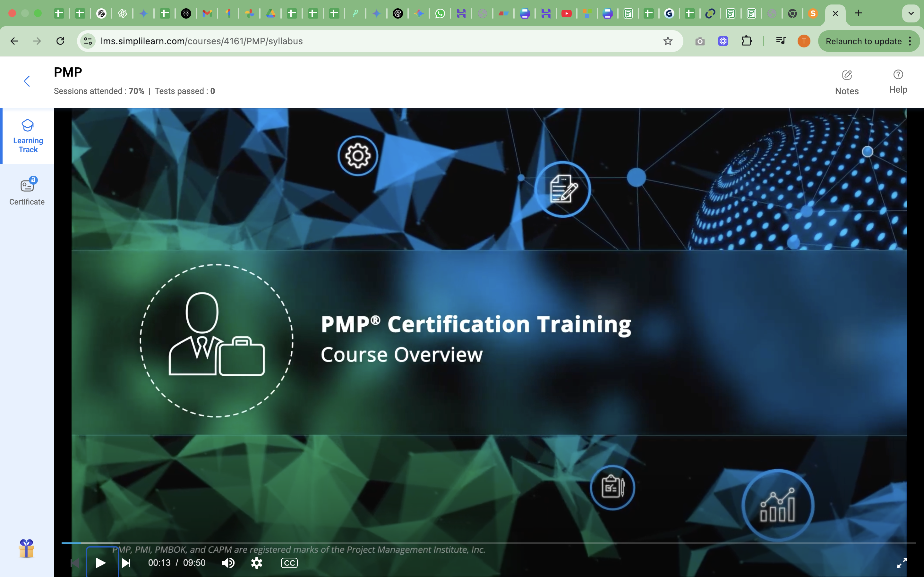
Task: Open Chrome's three-dot menu
Action: pos(910,41)
